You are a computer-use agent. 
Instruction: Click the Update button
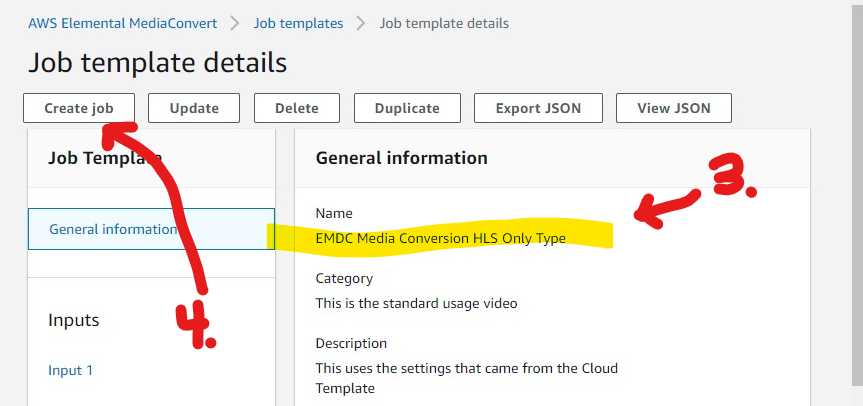194,108
